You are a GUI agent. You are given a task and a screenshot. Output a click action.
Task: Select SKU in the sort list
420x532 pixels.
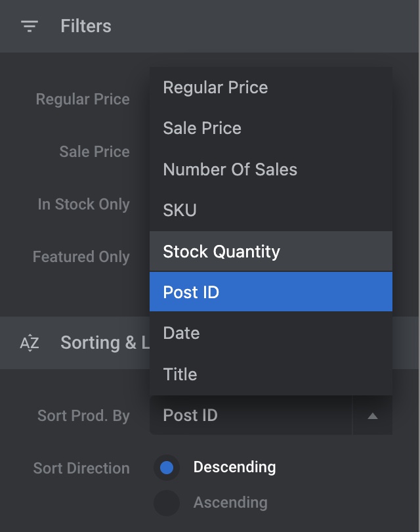(x=180, y=210)
